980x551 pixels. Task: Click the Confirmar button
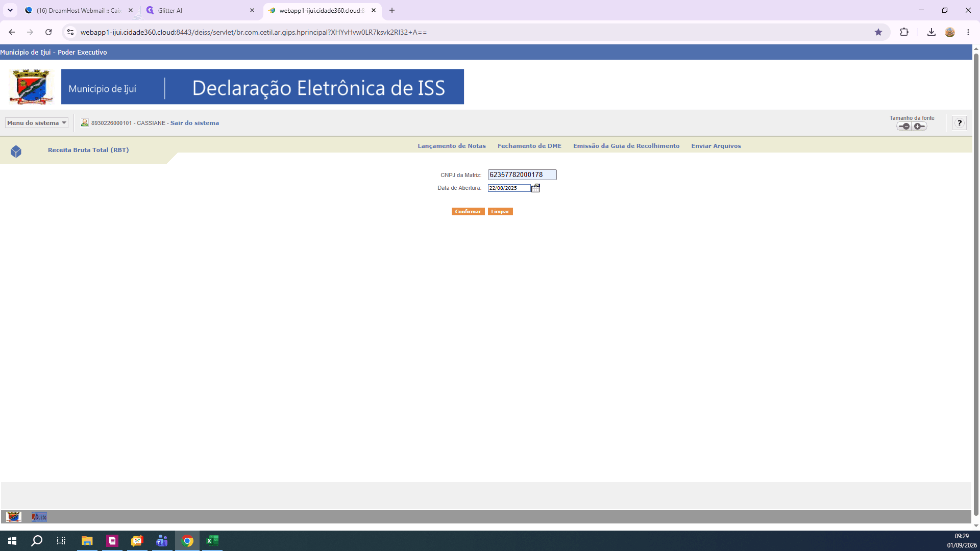pos(468,212)
